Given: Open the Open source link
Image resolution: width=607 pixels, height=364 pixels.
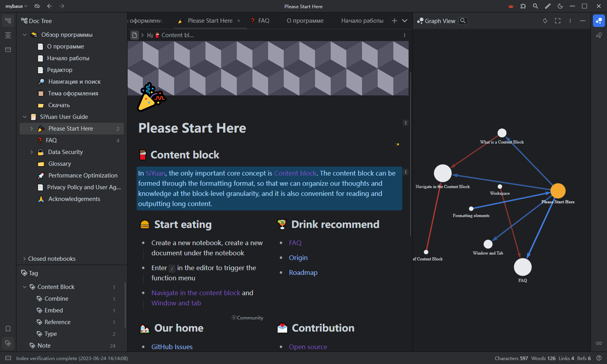Looking at the screenshot, I should click(x=308, y=347).
